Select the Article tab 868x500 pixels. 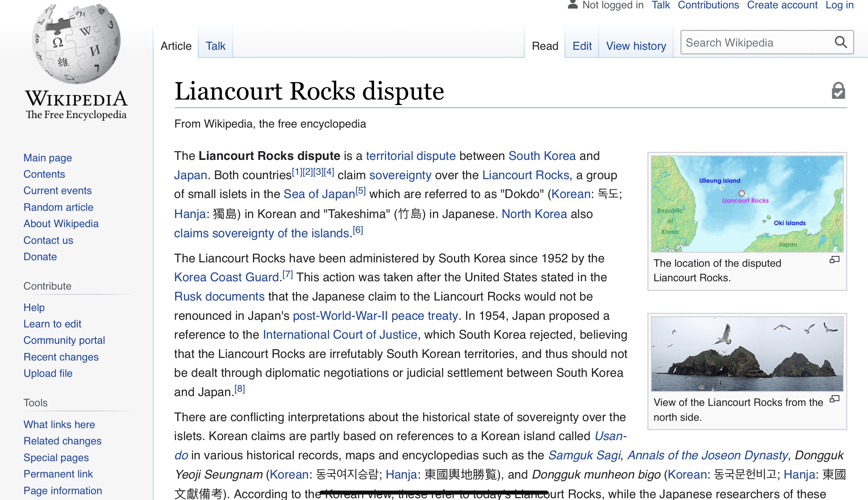[x=176, y=46]
